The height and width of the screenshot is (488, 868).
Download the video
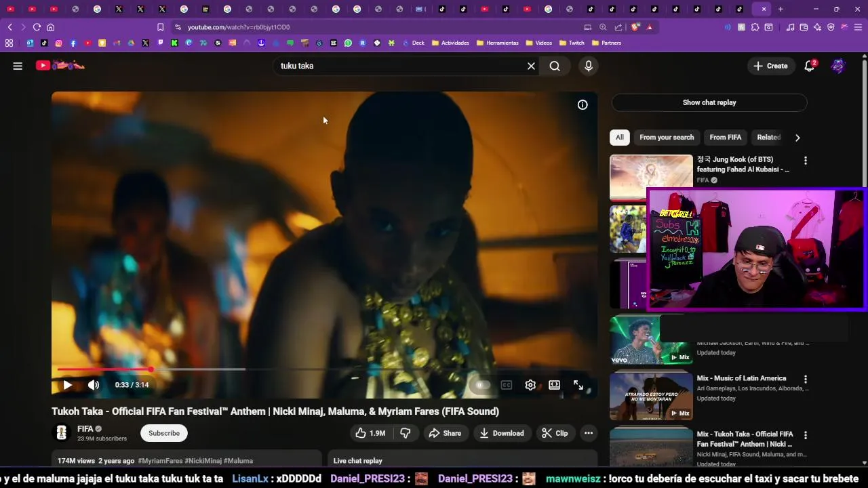(502, 433)
